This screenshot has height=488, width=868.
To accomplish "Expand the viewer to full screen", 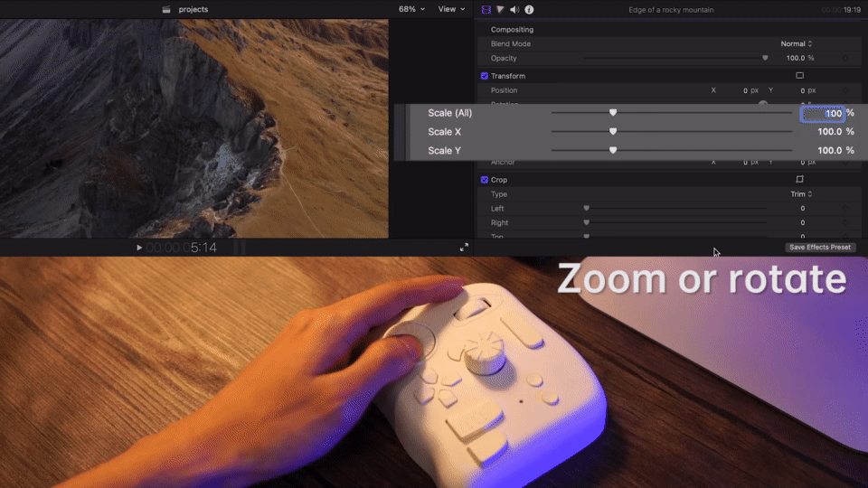I will click(464, 248).
